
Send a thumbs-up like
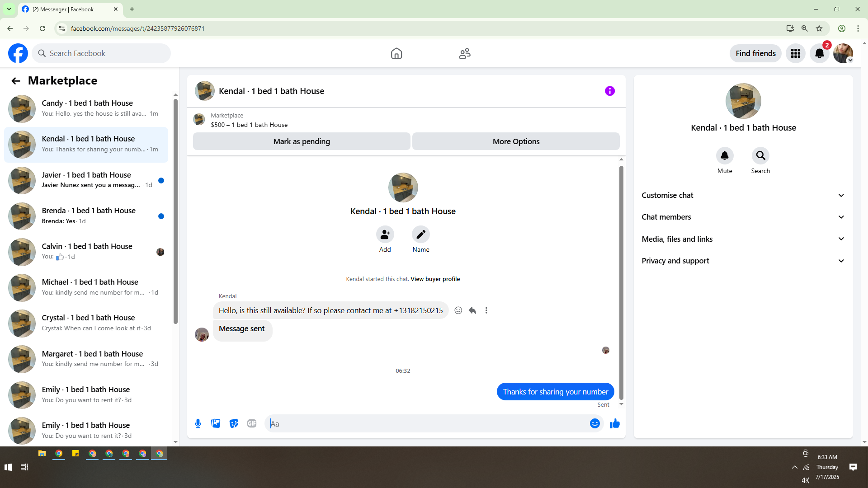[x=614, y=423]
